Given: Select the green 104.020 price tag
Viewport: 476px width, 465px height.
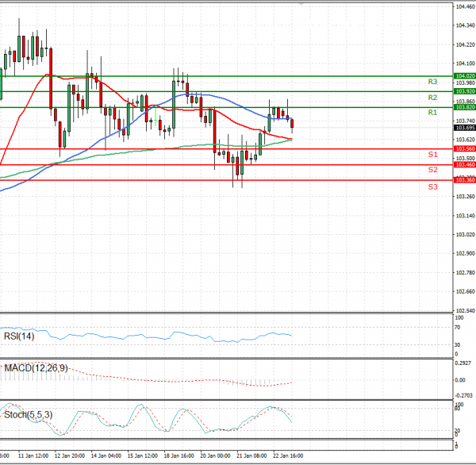Looking at the screenshot, I should coord(465,76).
